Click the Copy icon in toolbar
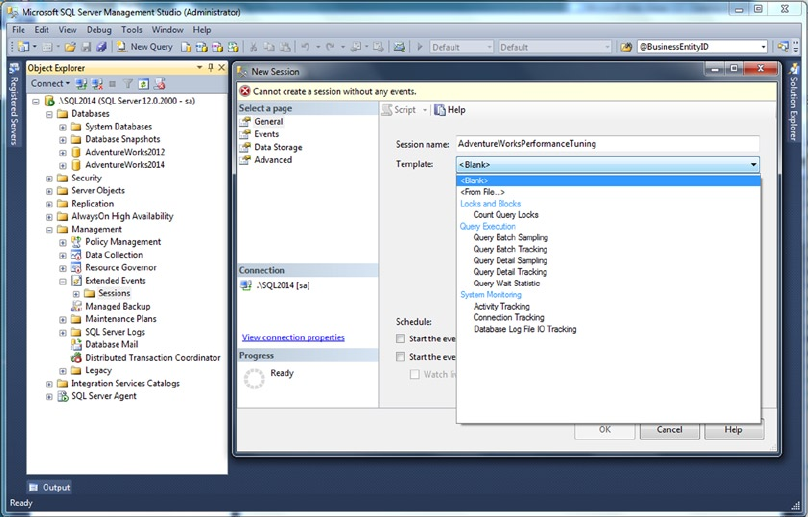 pos(269,47)
